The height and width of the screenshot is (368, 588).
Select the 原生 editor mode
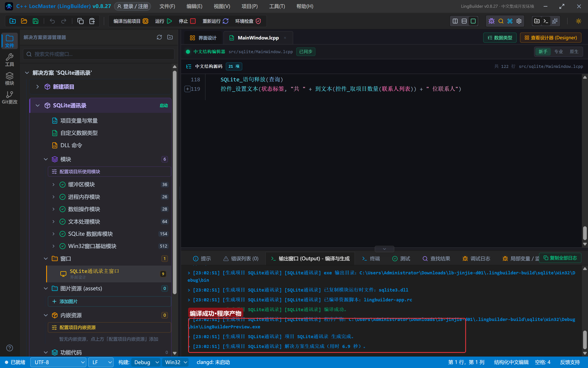coord(574,52)
